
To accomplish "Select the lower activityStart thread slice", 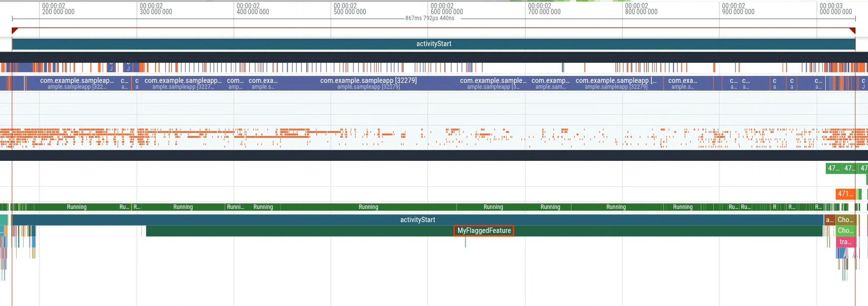I will (x=417, y=220).
